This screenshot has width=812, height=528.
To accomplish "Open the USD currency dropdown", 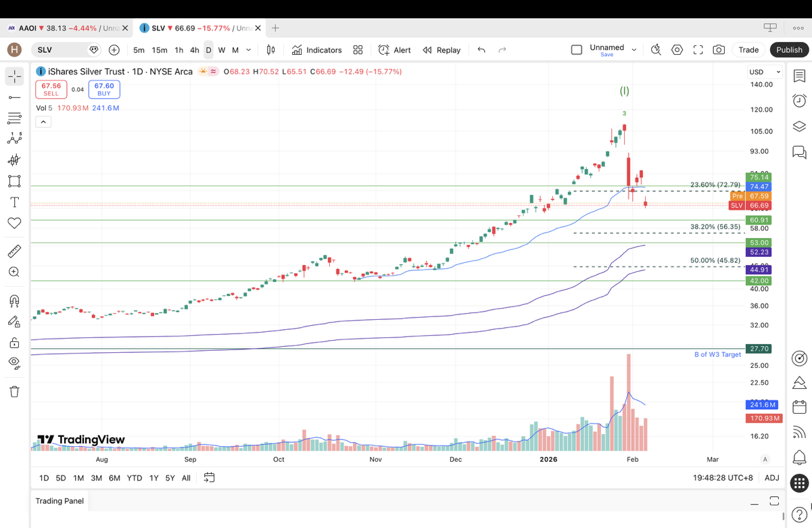I will coord(764,72).
